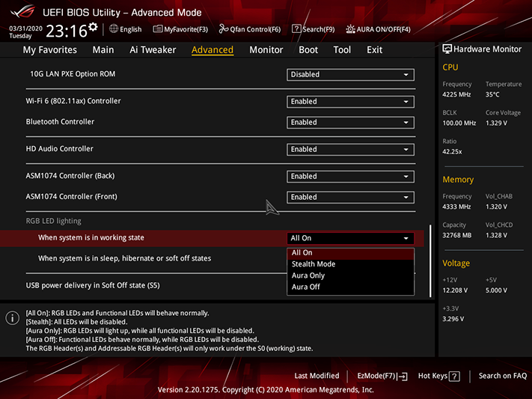The height and width of the screenshot is (399, 532).
Task: Select sleep, hibernate or soft off states row
Action: click(x=124, y=258)
